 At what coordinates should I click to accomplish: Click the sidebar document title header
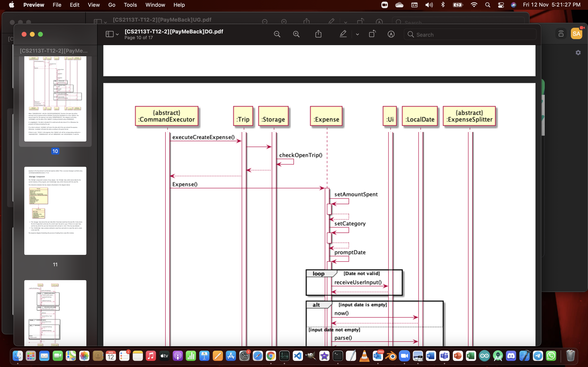tap(54, 51)
